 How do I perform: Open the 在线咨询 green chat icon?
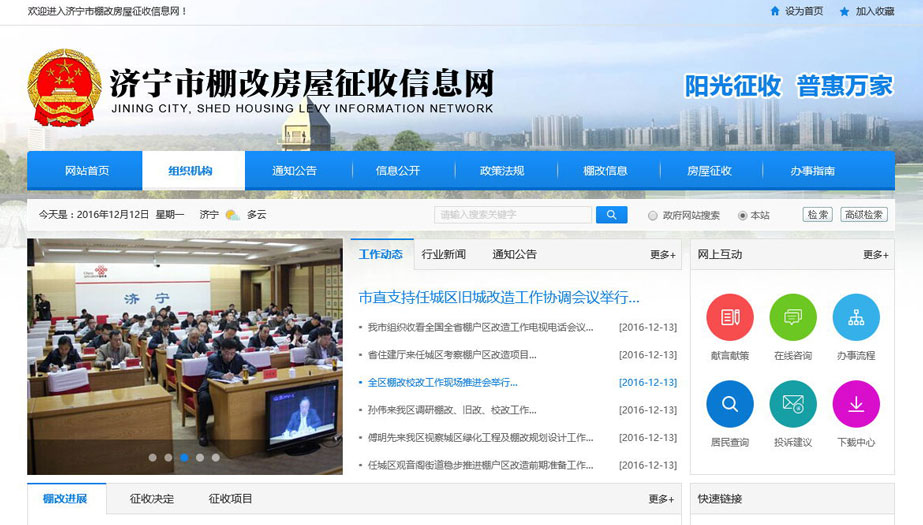[793, 318]
